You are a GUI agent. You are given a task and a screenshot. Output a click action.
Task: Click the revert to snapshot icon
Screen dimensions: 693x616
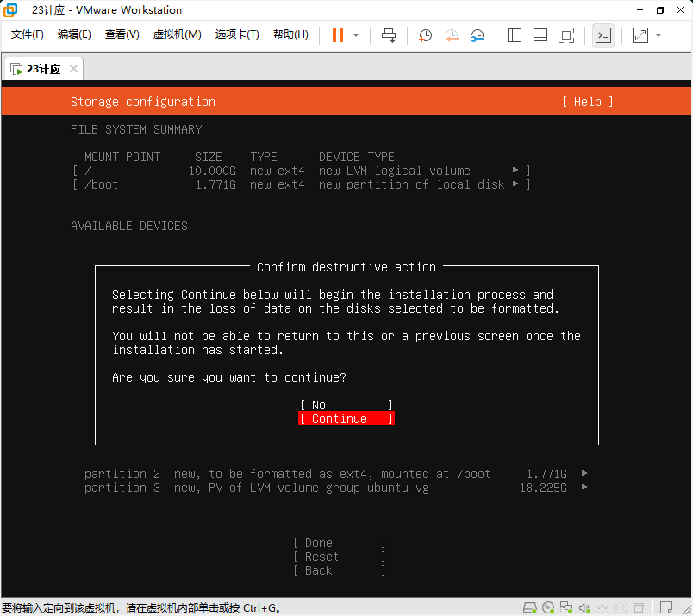[x=452, y=35]
